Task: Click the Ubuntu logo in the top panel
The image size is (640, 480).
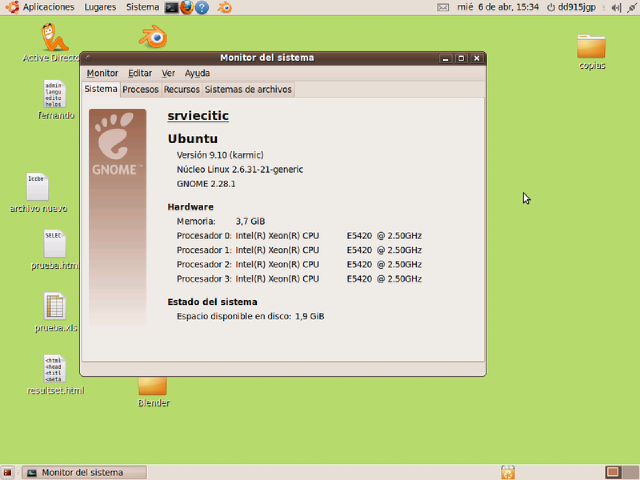Action: click(12, 7)
